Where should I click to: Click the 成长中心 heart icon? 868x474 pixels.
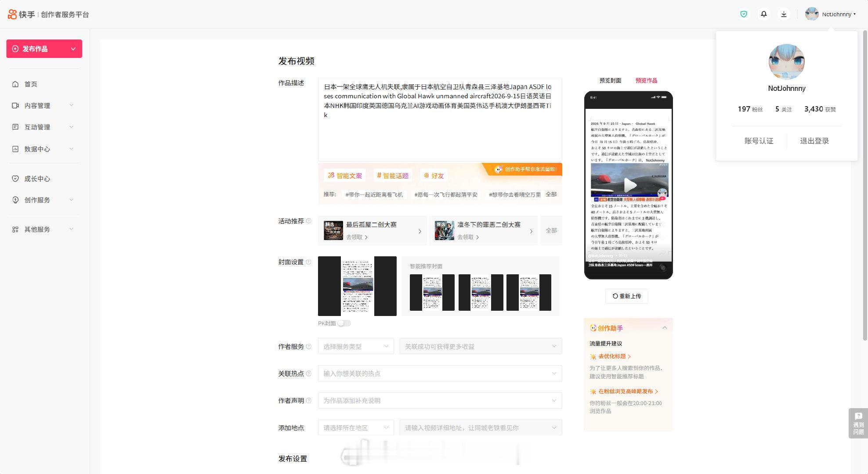pos(15,179)
